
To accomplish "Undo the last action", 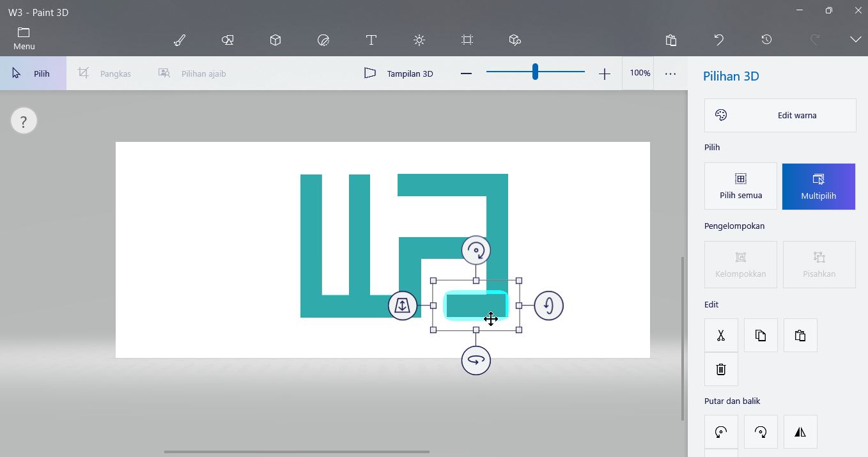I will tap(718, 40).
